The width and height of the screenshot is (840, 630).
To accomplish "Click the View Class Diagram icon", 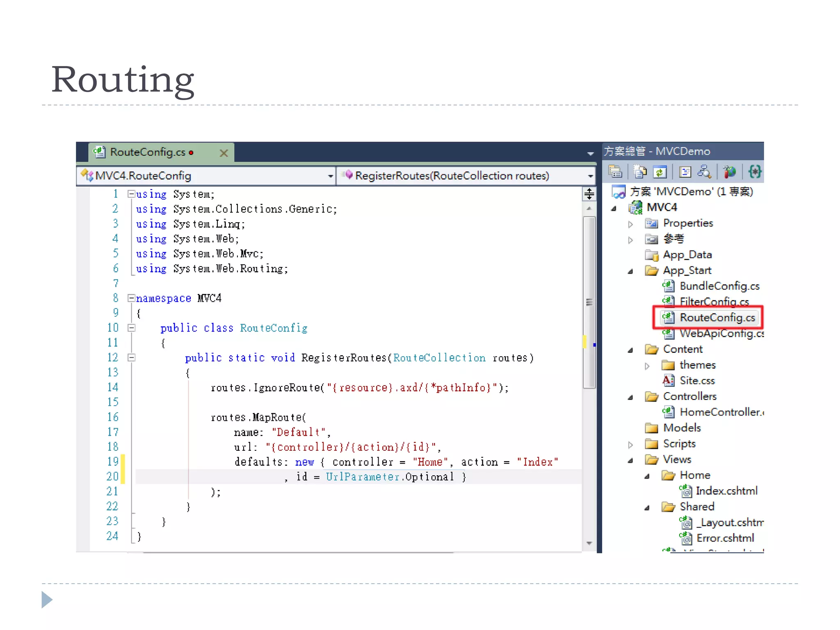I will pyautogui.click(x=705, y=171).
